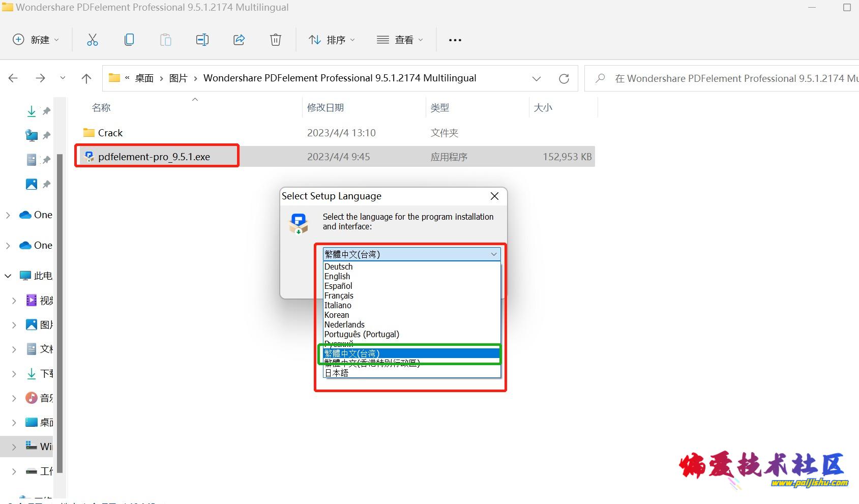Maximize the Explorer window
Image resolution: width=859 pixels, height=504 pixels.
coord(847,8)
